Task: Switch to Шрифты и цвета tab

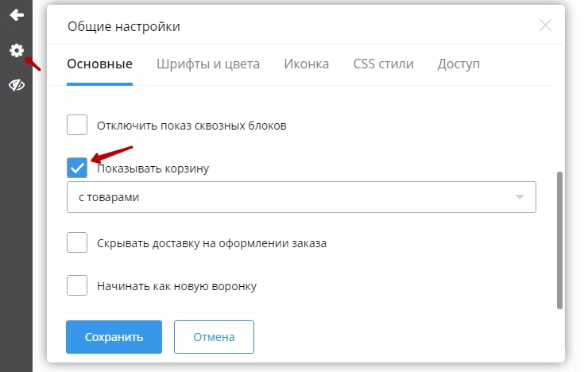Action: pos(208,64)
